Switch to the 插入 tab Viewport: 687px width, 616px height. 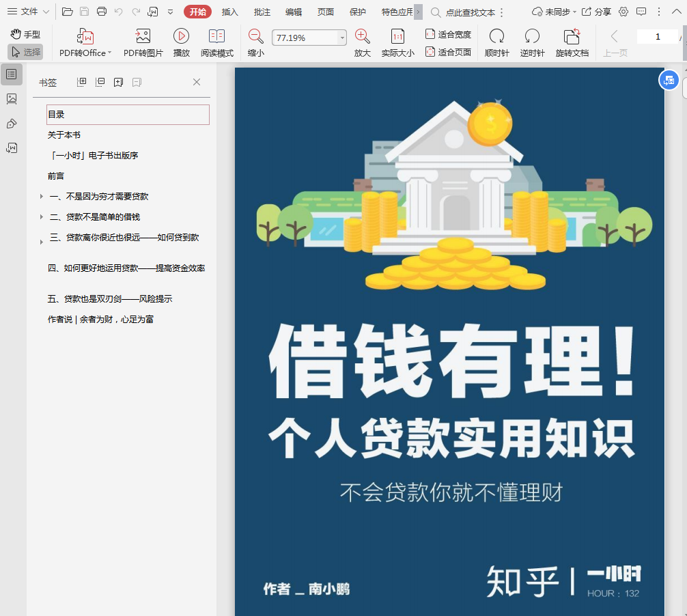pyautogui.click(x=229, y=12)
